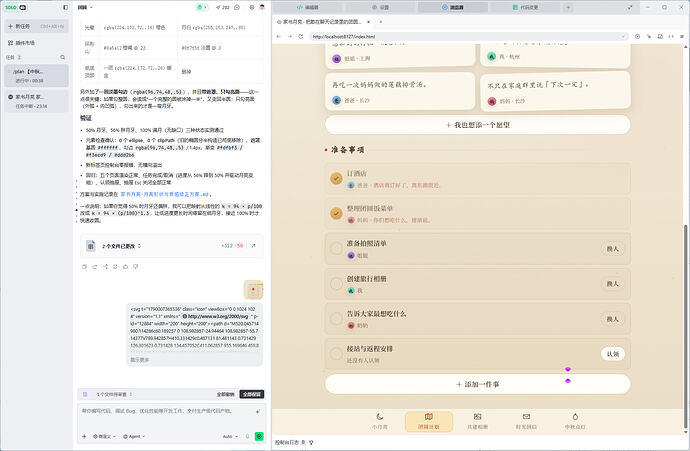Check the 接站与返程安排 task circle
Viewport: 690px width, 451px height.
(336, 353)
